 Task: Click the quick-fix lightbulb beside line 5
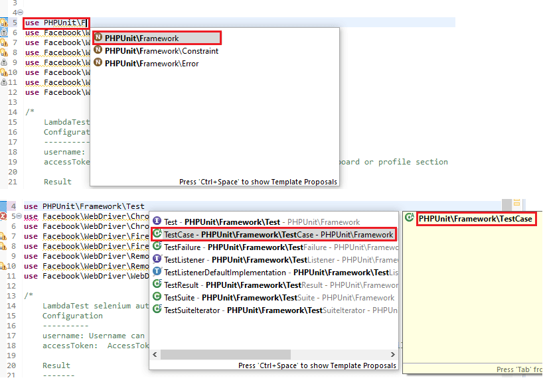[x=5, y=22]
